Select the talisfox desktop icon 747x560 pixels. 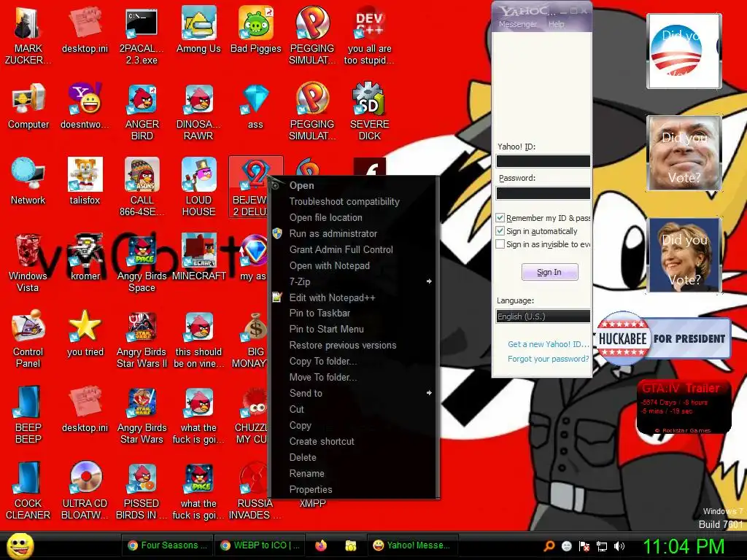tap(85, 181)
